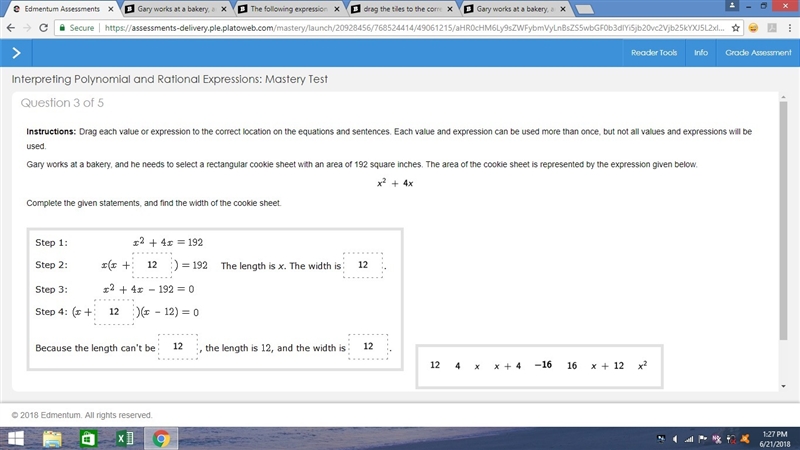This screenshot has height=450, width=800.
Task: Switch to 'The following expression' tab
Action: click(x=288, y=9)
